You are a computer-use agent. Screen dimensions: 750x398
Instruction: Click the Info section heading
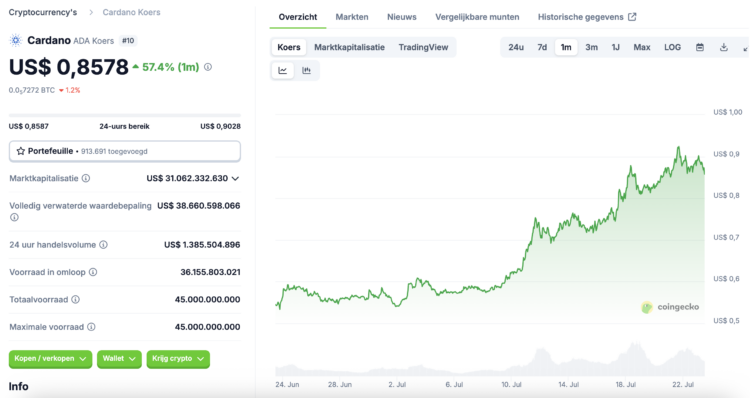point(18,386)
